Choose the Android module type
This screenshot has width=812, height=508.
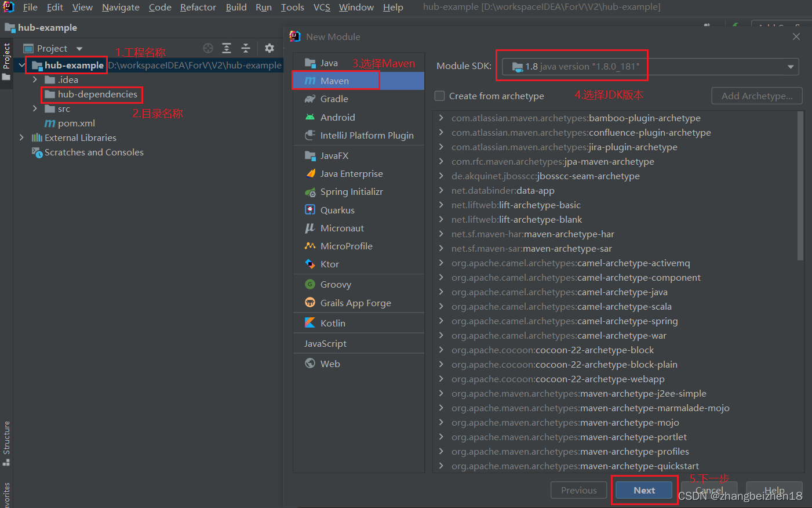[x=358, y=117]
